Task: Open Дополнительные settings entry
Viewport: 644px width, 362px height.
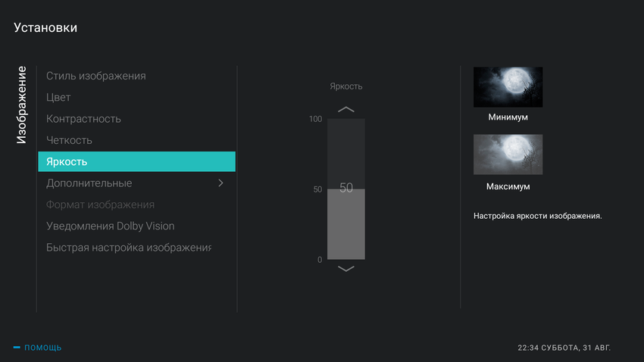Action: [89, 183]
